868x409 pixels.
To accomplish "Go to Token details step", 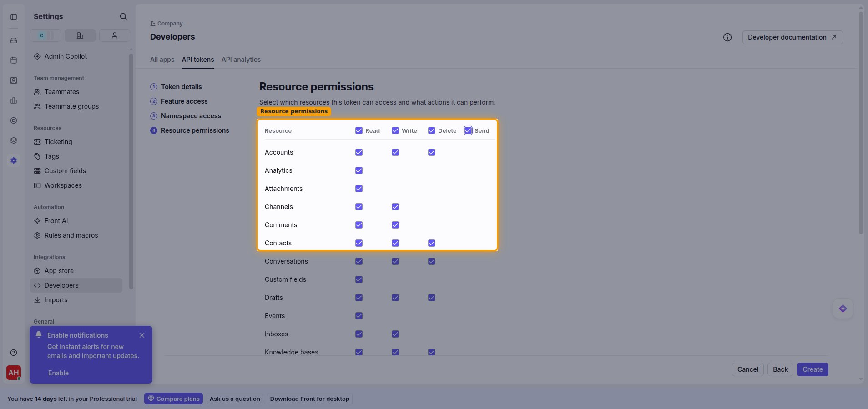I will point(176,87).
